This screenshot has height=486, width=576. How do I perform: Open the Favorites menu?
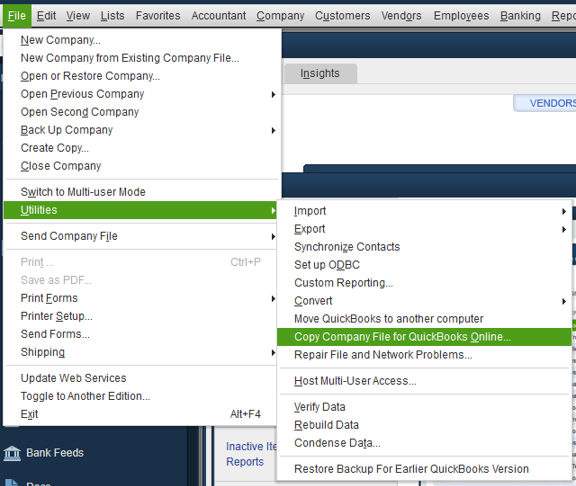tap(158, 16)
